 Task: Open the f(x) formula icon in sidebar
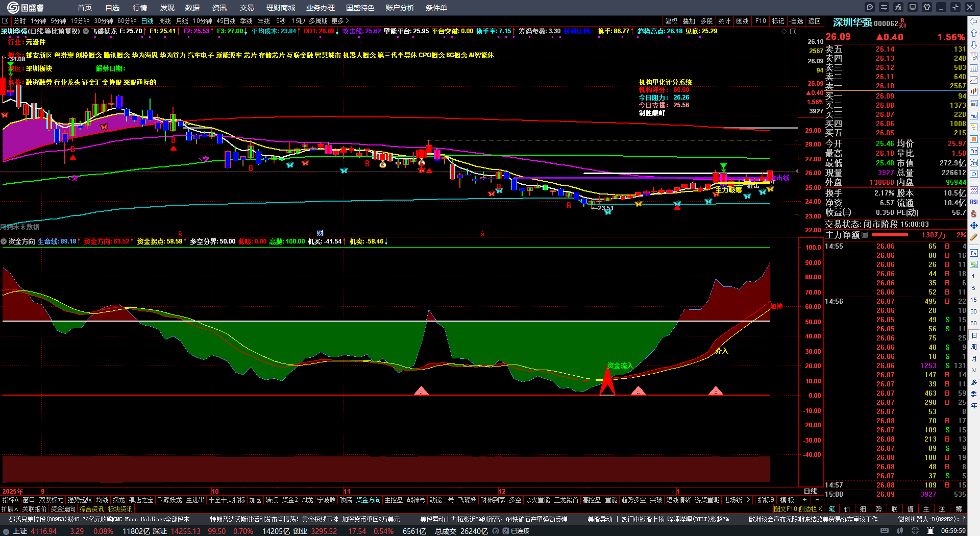click(x=974, y=163)
